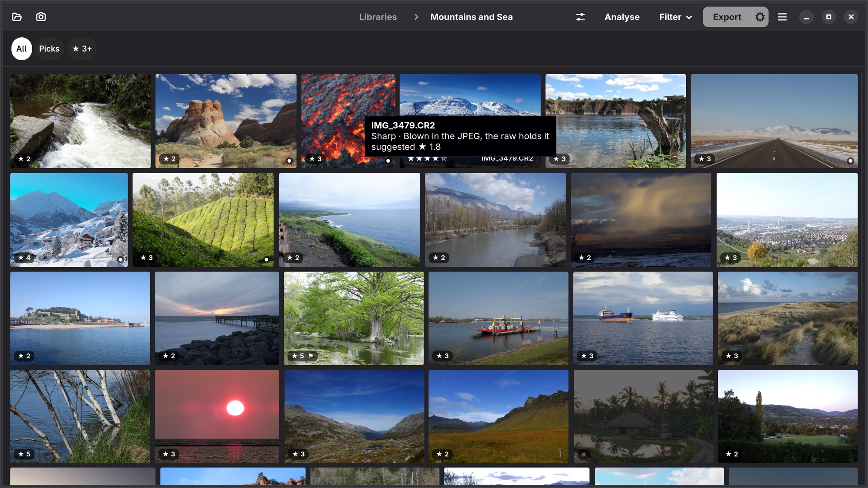The width and height of the screenshot is (868, 488).
Task: Open the mountain valley with blue sky photo
Action: pyautogui.click(x=354, y=416)
